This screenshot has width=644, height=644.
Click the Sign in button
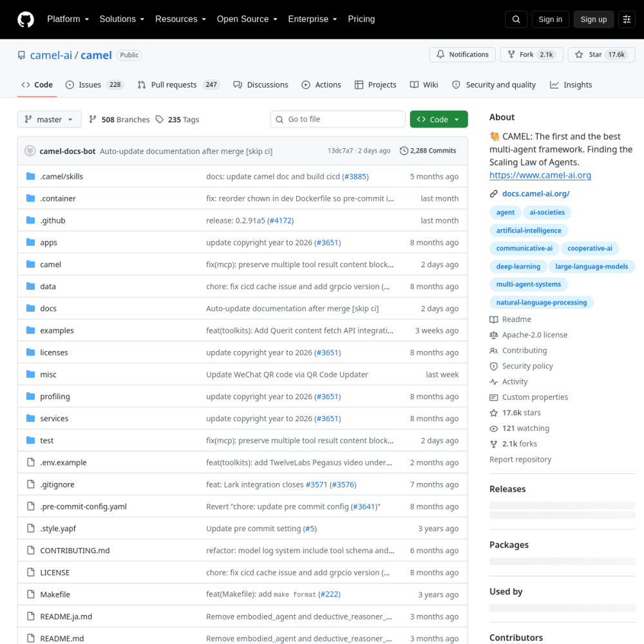[551, 19]
